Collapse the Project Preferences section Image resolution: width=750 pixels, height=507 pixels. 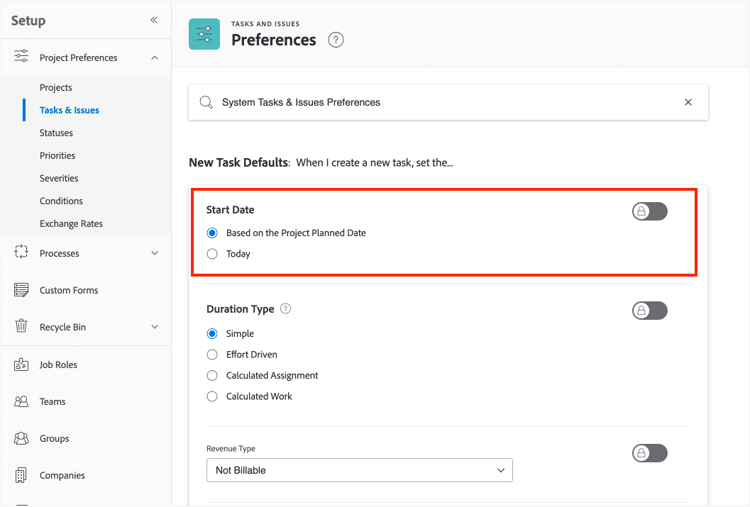pos(154,58)
